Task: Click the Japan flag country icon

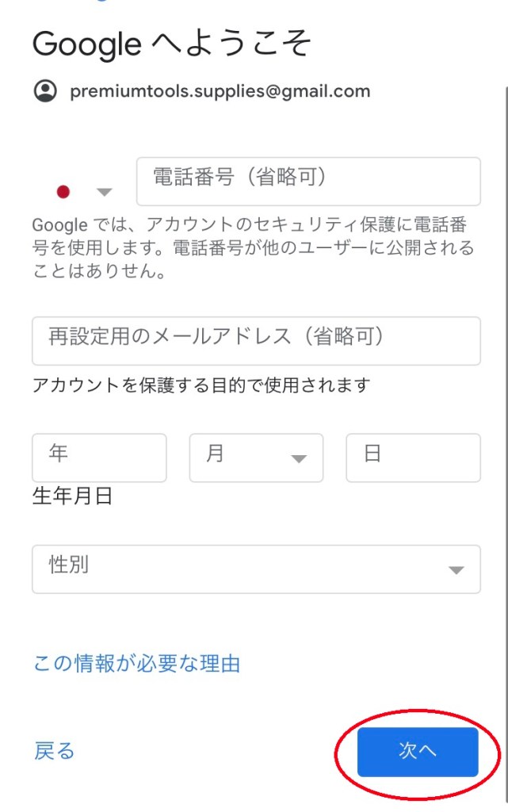Action: pyautogui.click(x=63, y=191)
